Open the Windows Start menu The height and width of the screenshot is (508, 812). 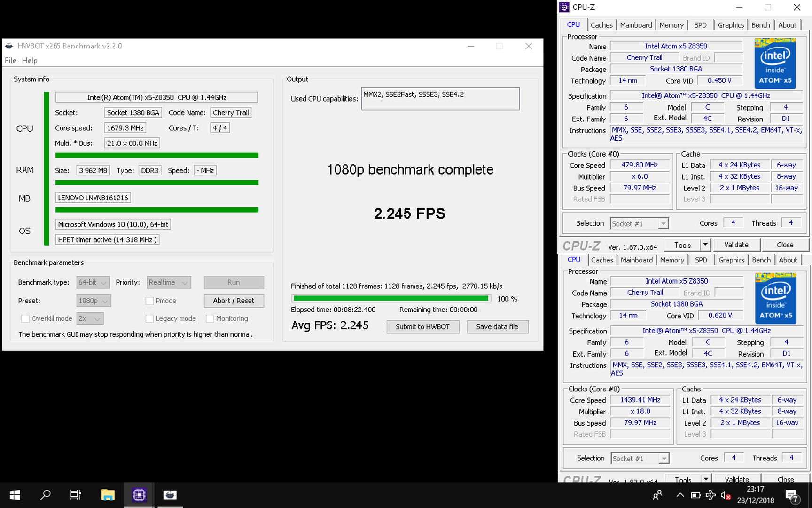[15, 495]
